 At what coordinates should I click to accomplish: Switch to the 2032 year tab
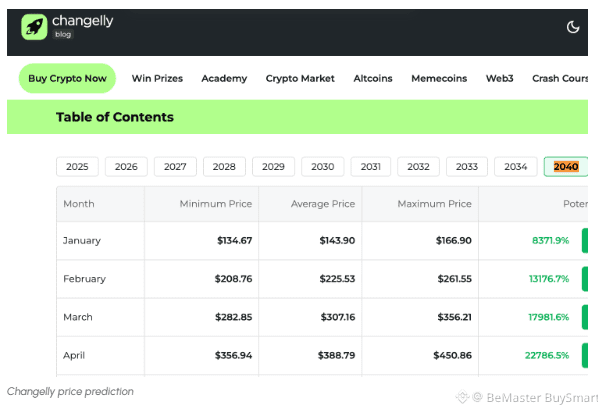coord(418,167)
